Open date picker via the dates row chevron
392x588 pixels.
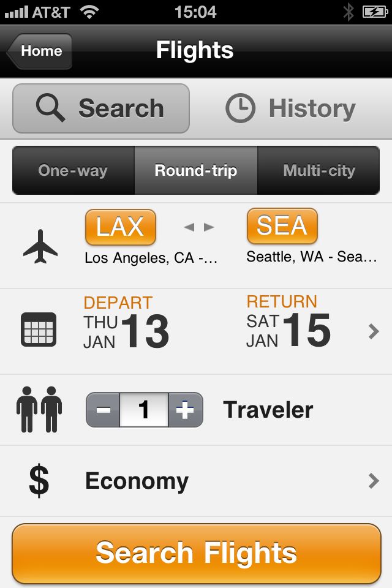(x=374, y=331)
